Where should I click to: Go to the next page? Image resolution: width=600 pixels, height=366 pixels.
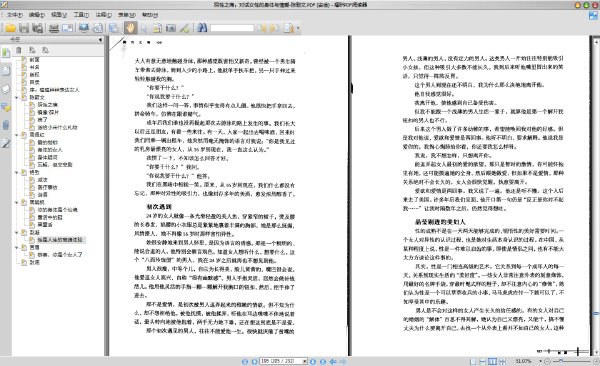click(313, 361)
